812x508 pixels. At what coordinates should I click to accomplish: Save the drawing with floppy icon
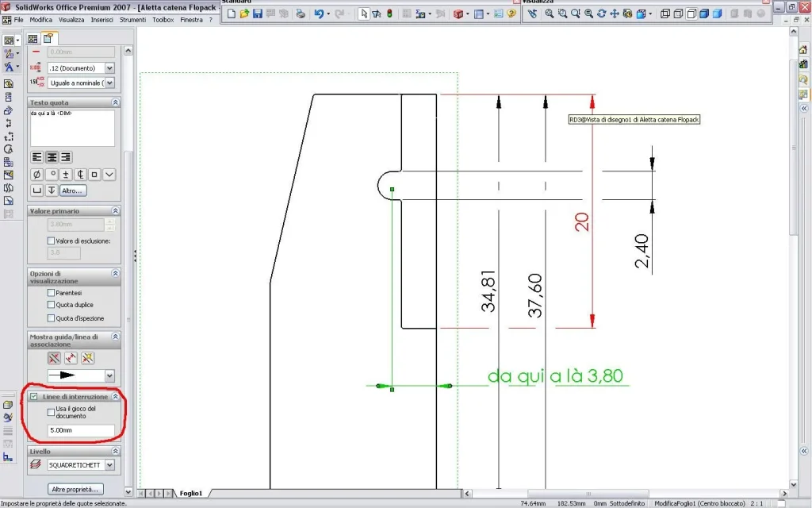click(x=258, y=14)
